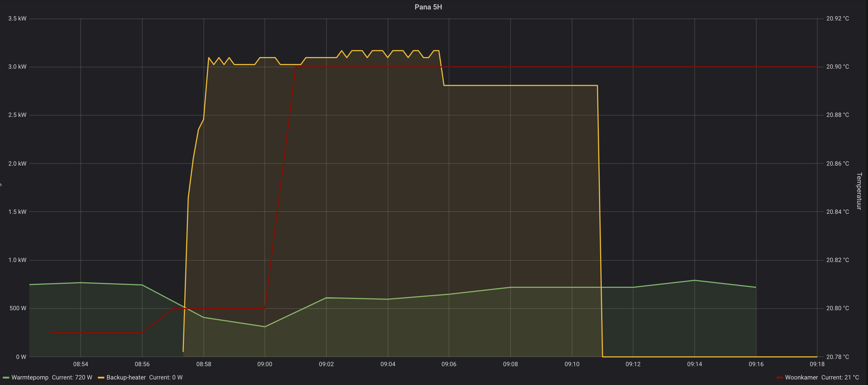Image resolution: width=868 pixels, height=385 pixels.
Task: Click the 08:54 time axis label
Action: (80, 364)
